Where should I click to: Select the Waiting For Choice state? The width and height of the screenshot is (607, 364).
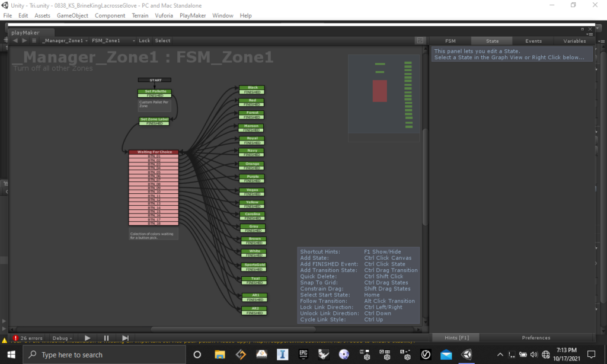(x=154, y=152)
